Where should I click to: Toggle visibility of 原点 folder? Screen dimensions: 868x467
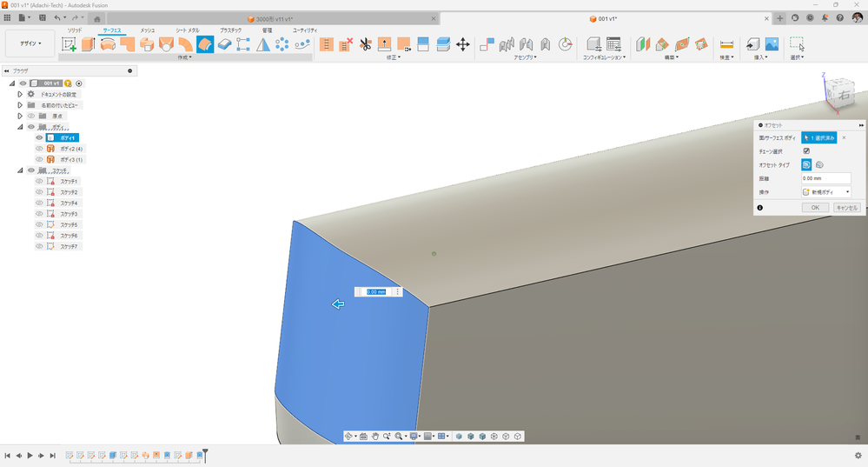click(31, 116)
